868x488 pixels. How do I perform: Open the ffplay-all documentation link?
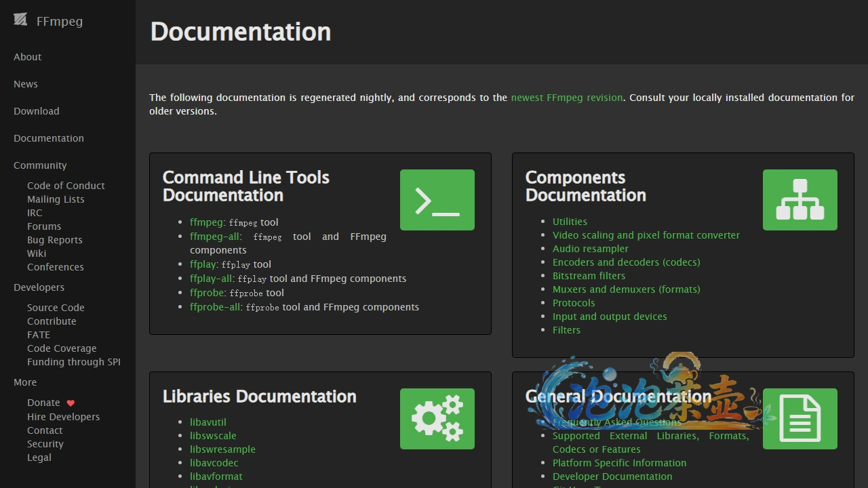click(211, 279)
